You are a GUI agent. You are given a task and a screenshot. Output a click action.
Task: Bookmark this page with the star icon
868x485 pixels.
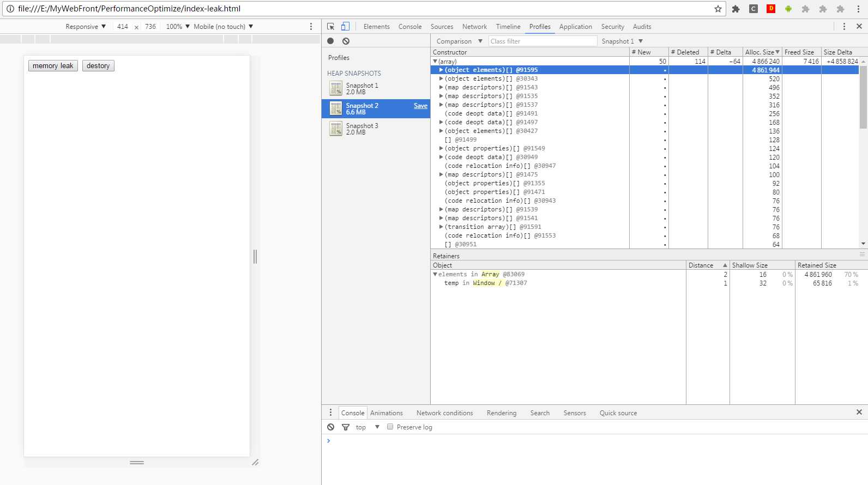coord(718,9)
